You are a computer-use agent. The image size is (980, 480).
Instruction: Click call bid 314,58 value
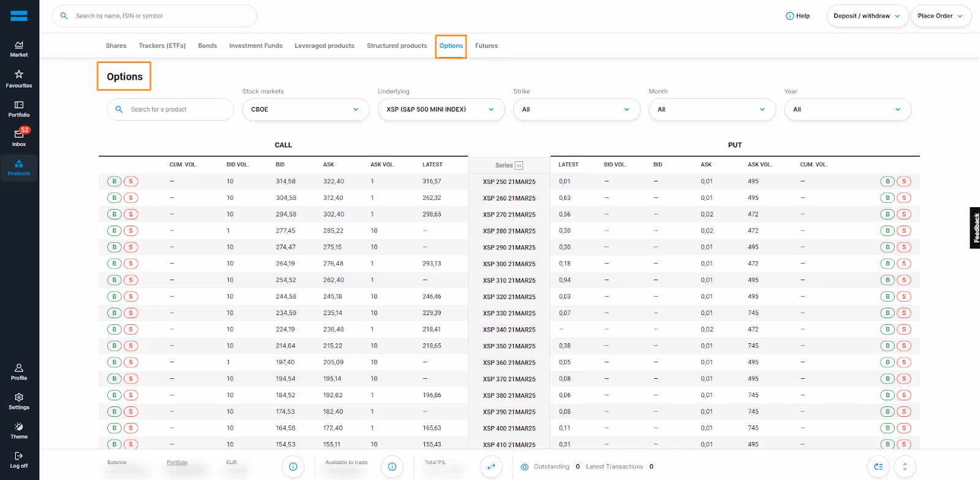[x=285, y=181]
